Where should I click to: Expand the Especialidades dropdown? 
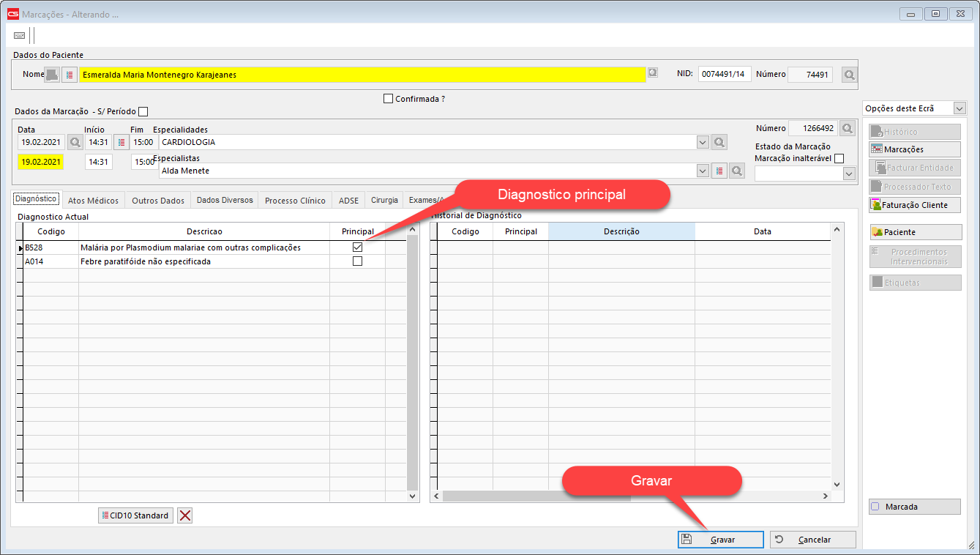point(703,142)
